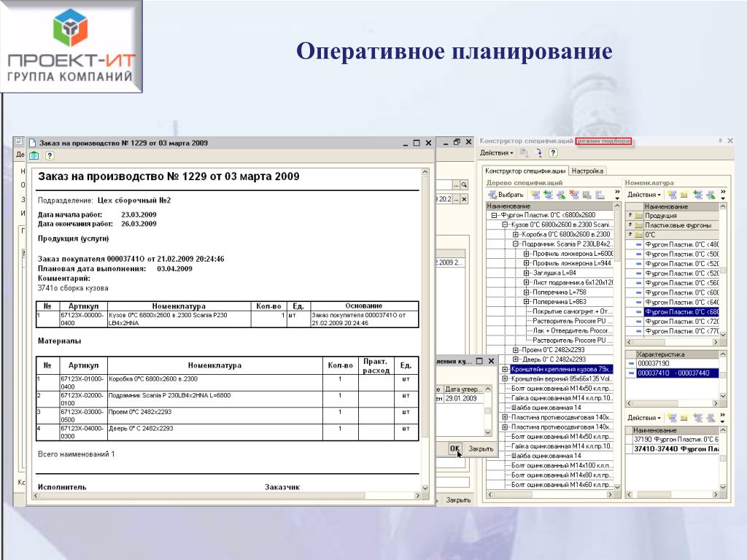Open more-buttons chevron in Дерево спецификаций toolbar
The width and height of the screenshot is (747, 560).
click(617, 194)
